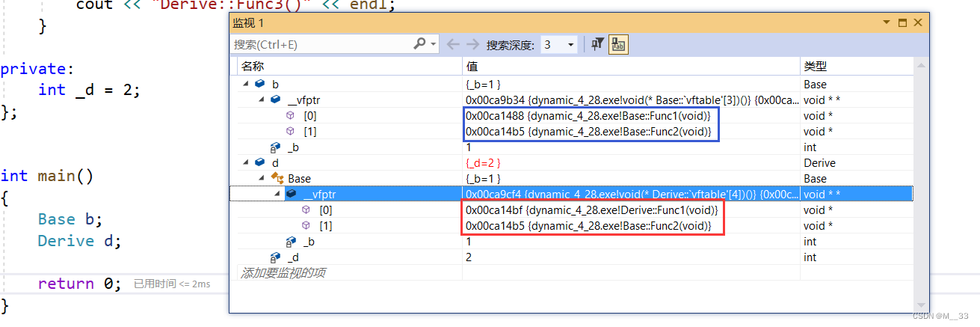
Task: Click the Base class icon under d
Action: 277,179
